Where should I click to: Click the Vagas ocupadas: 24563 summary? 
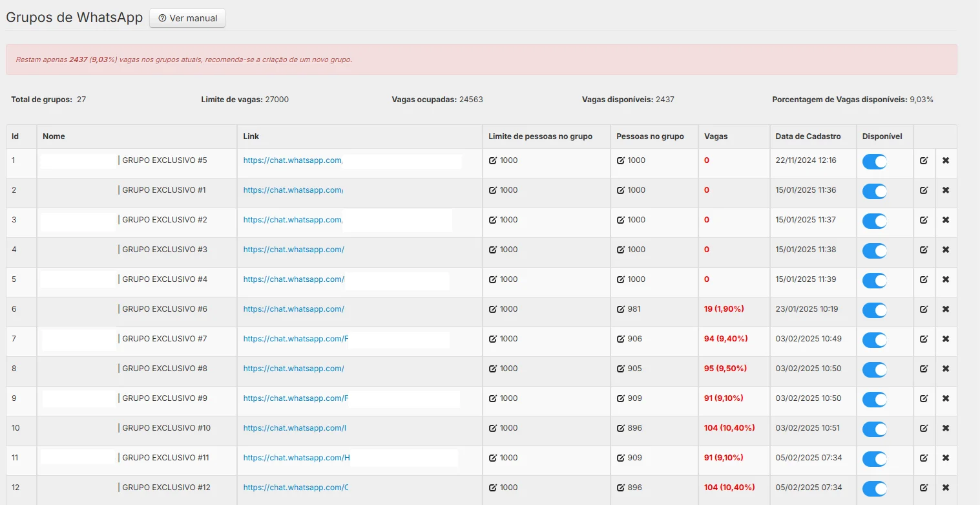[x=437, y=100]
